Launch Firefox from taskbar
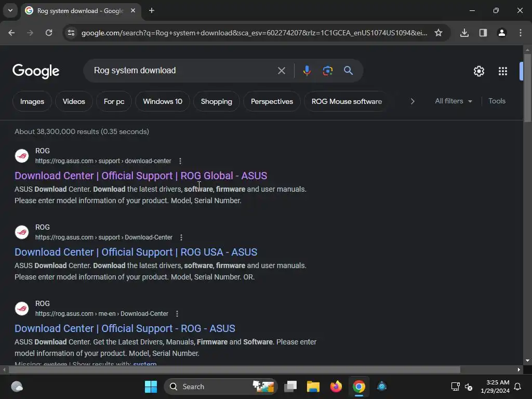 [x=336, y=387]
